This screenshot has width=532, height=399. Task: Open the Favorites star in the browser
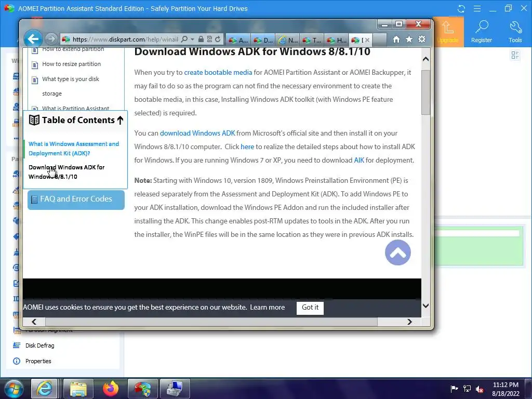(x=409, y=39)
